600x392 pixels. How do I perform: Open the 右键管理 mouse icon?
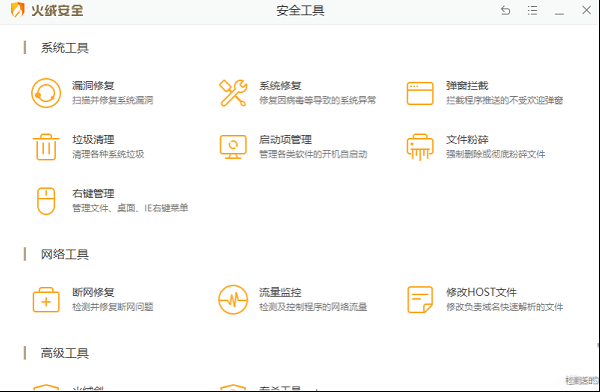coord(46,201)
